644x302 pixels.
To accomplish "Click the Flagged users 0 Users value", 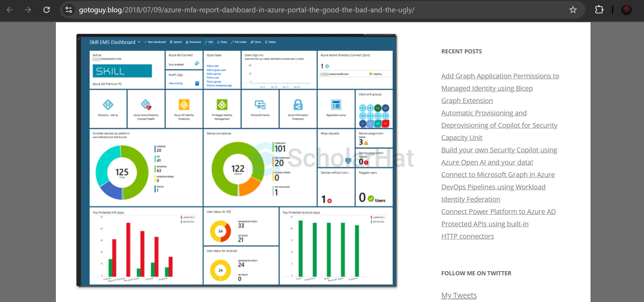I will [x=372, y=198].
